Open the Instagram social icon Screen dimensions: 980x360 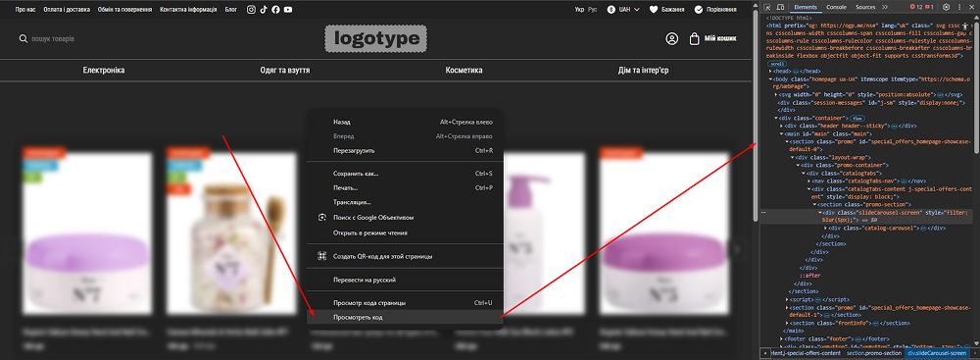[251, 10]
